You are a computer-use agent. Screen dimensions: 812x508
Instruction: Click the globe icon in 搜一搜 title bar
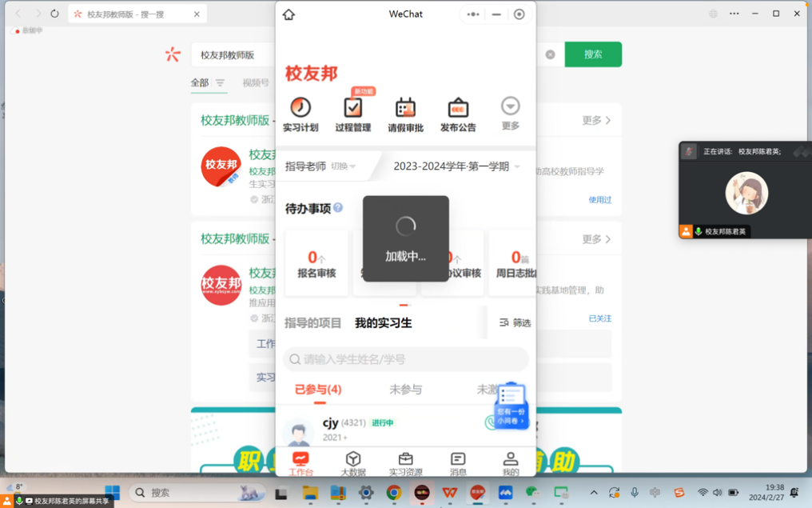(x=713, y=14)
